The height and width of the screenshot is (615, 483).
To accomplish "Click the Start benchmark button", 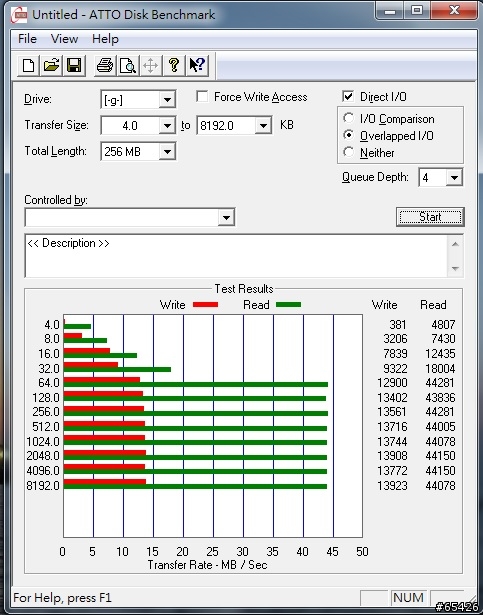I will pos(430,217).
